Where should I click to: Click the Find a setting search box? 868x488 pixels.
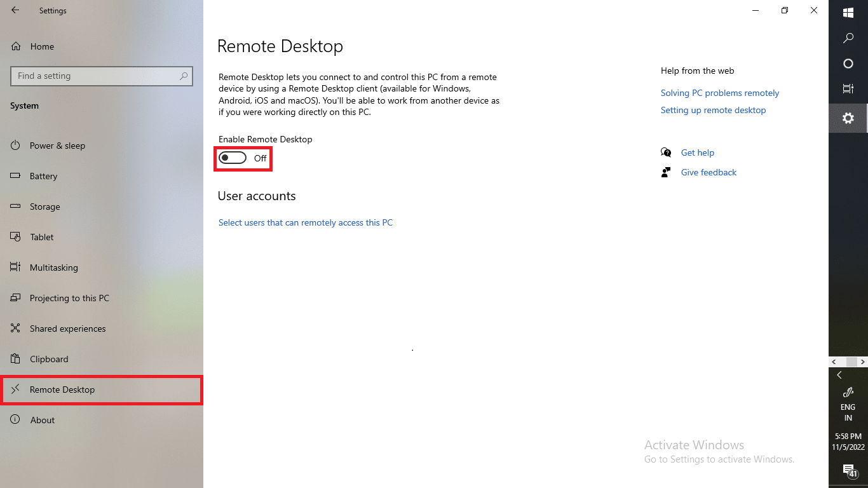102,76
